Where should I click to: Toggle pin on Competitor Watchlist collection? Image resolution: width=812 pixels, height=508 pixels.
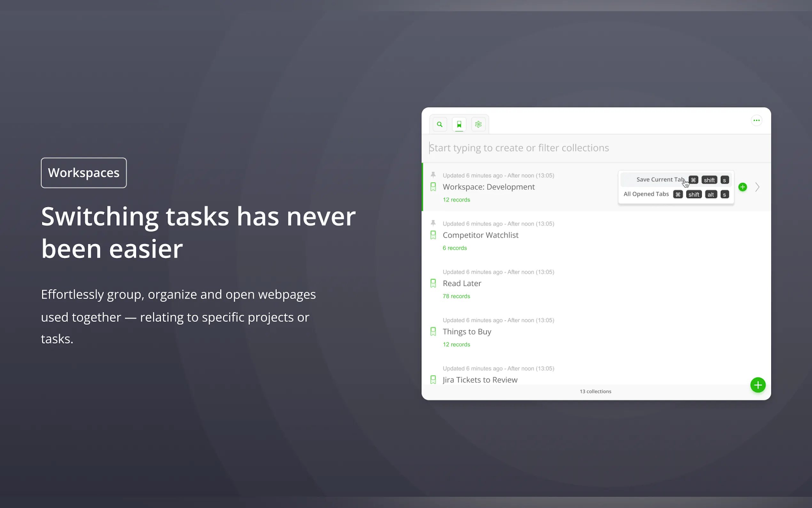tap(433, 223)
